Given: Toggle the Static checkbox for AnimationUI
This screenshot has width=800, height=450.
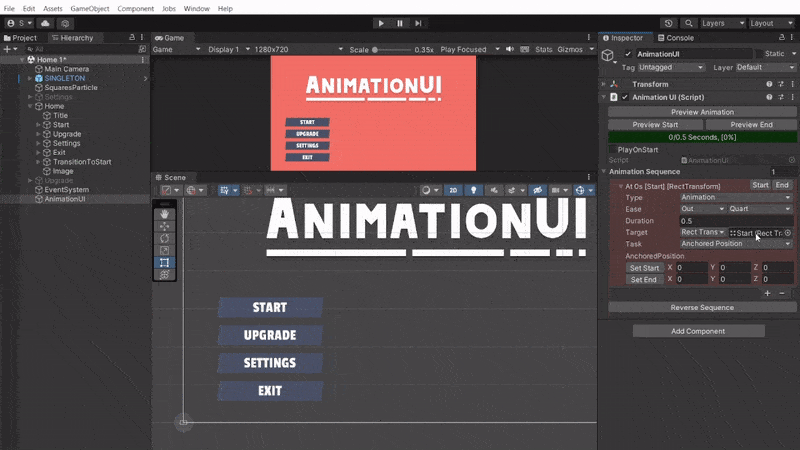Looking at the screenshot, I should click(792, 54).
